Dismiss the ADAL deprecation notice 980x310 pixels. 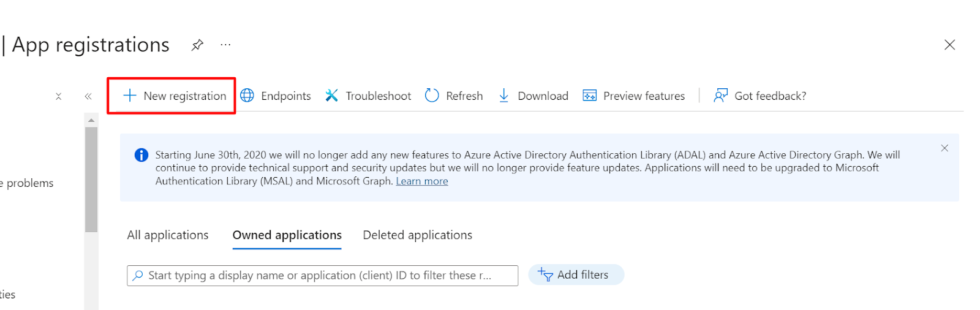click(x=944, y=148)
